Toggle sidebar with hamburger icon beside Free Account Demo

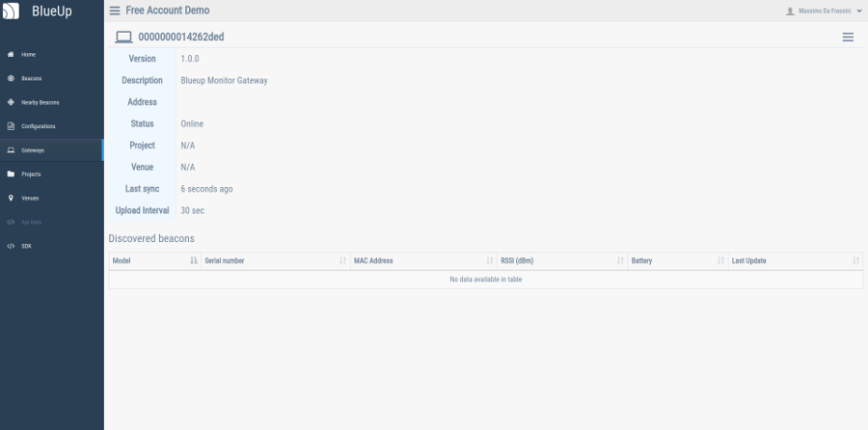pyautogui.click(x=115, y=11)
